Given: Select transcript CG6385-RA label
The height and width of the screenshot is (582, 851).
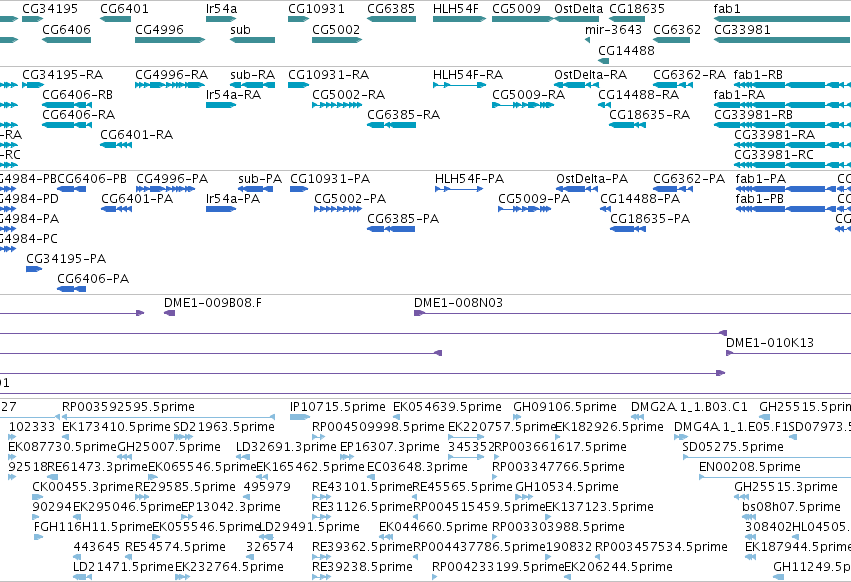Looking at the screenshot, I should tap(403, 115).
